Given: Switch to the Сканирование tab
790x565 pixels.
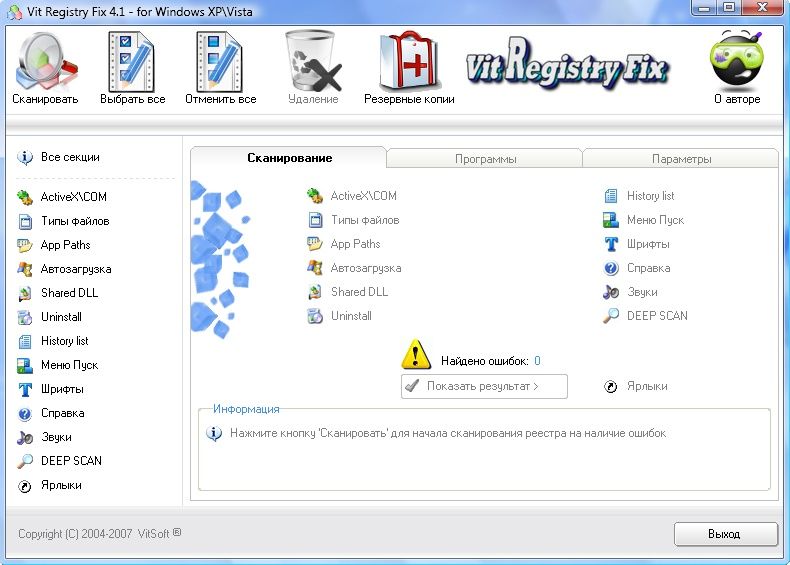Looking at the screenshot, I should pos(288,158).
